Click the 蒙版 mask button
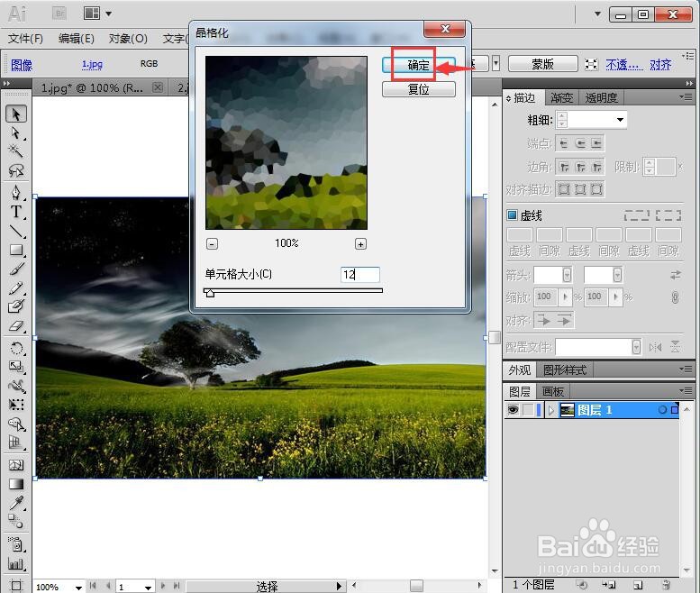This screenshot has width=700, height=593. pyautogui.click(x=542, y=64)
